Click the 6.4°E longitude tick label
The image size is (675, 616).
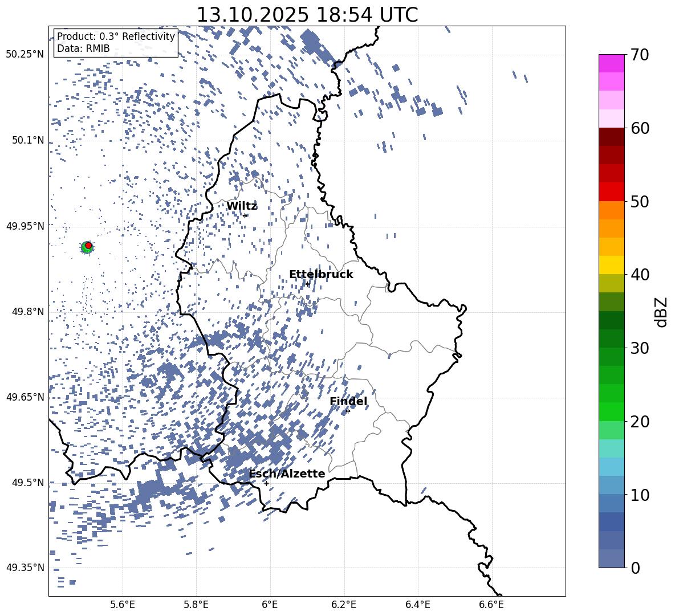417,605
